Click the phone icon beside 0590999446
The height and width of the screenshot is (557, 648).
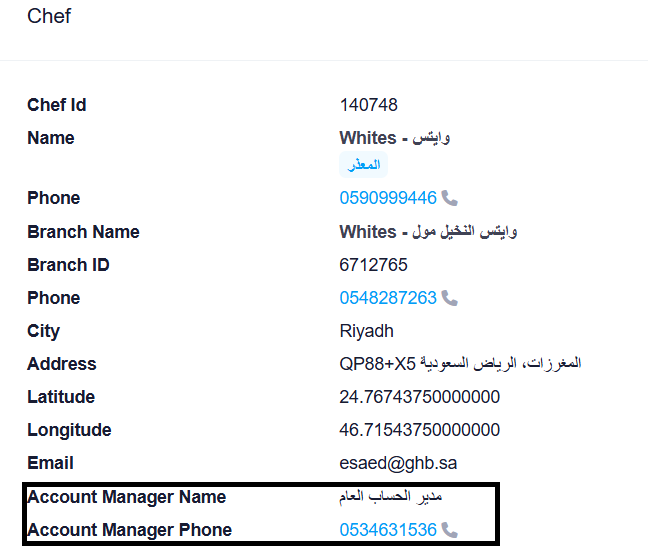(449, 198)
